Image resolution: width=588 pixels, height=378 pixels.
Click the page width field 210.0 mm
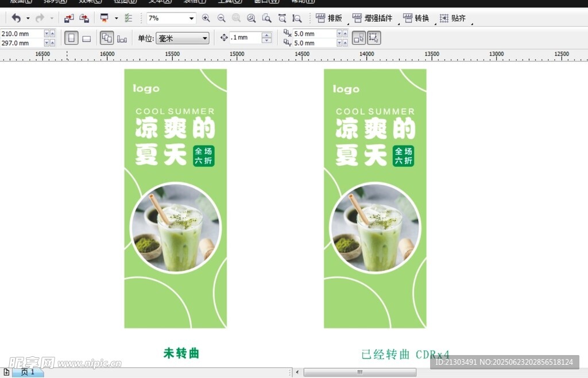[x=22, y=34]
